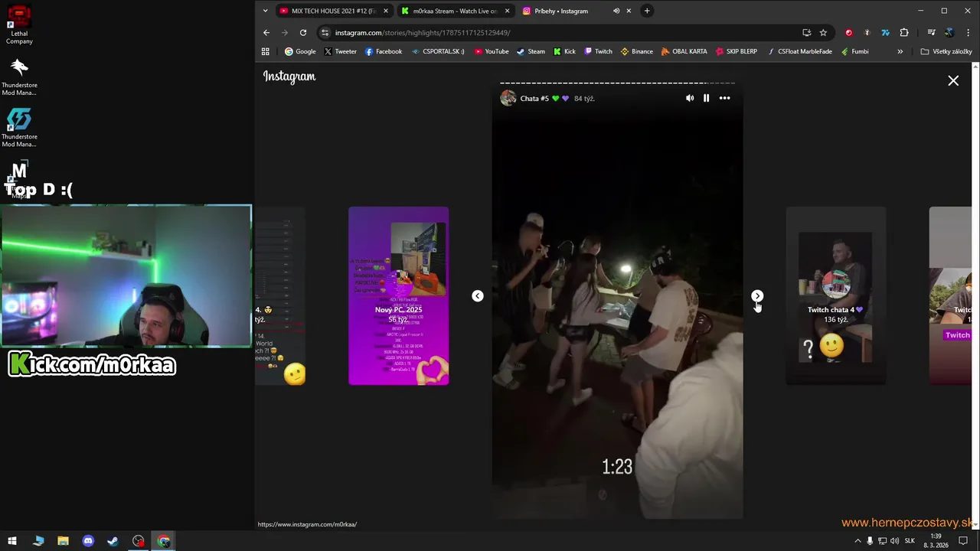Open the apps grid in bookmarks bar
The width and height of the screenshot is (980, 551).
coord(266,51)
